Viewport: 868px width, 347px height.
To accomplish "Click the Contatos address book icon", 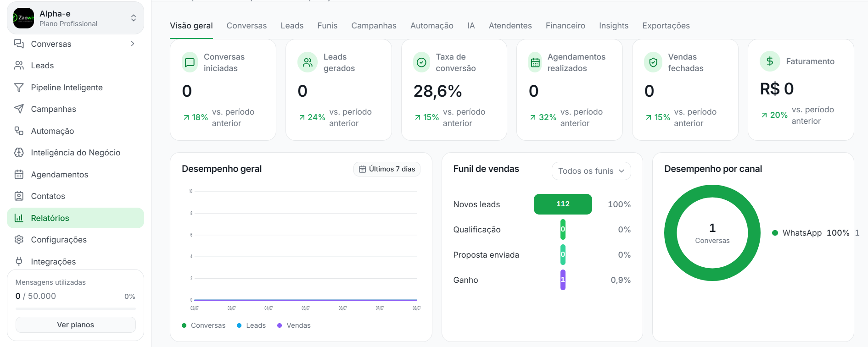I will (19, 196).
